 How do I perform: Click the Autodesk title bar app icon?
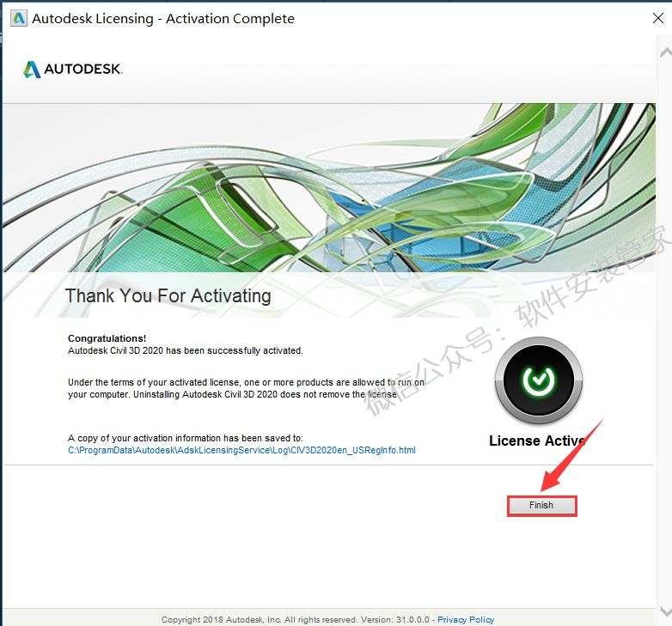point(18,18)
